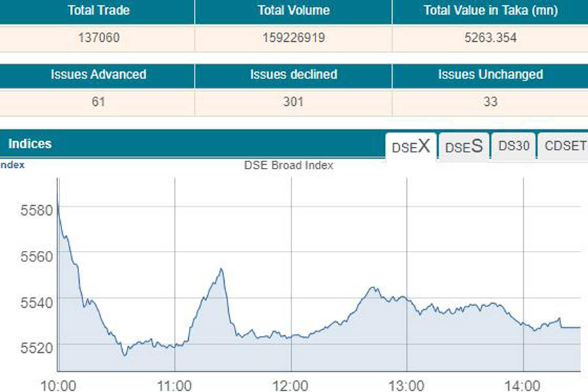
Task: Click the Total Trade column header
Action: click(x=98, y=10)
